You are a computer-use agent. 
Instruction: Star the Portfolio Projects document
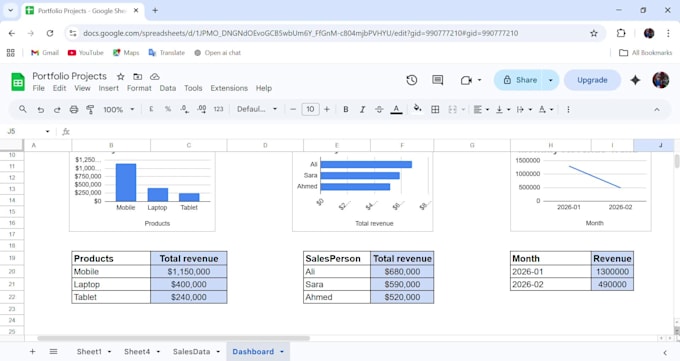(x=121, y=76)
